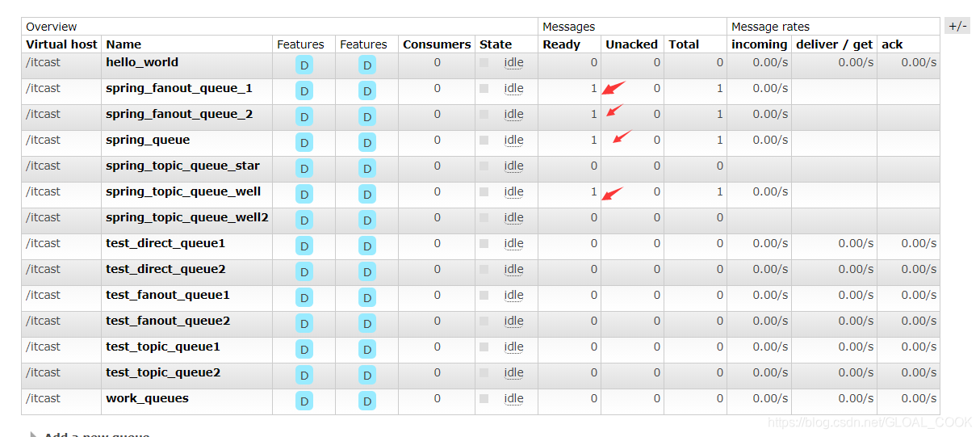Viewport: 980px width, 437px height.
Task: Open test_topic_queue2 queue details
Action: (x=163, y=372)
